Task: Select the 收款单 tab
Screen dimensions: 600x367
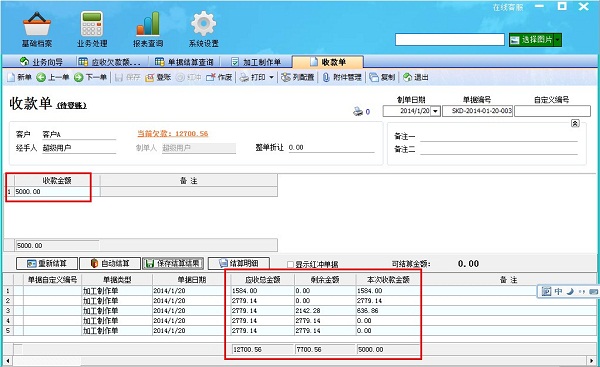Action: point(328,62)
